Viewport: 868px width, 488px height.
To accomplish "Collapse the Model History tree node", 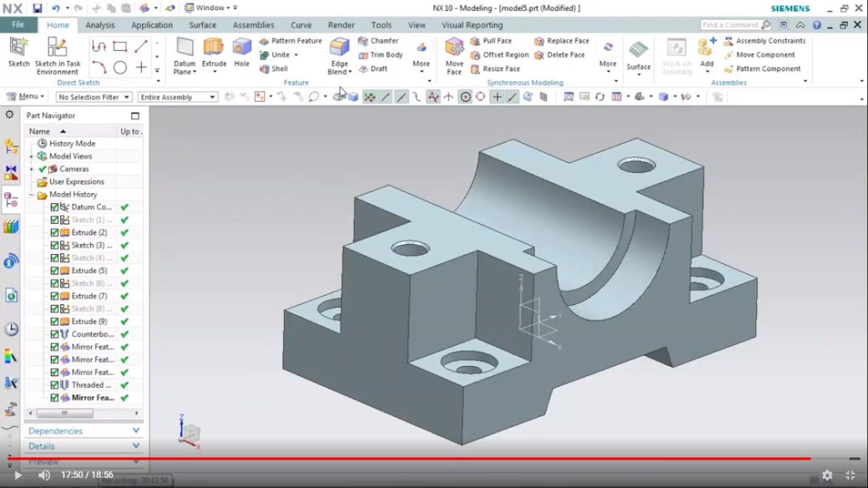I will click(x=31, y=194).
